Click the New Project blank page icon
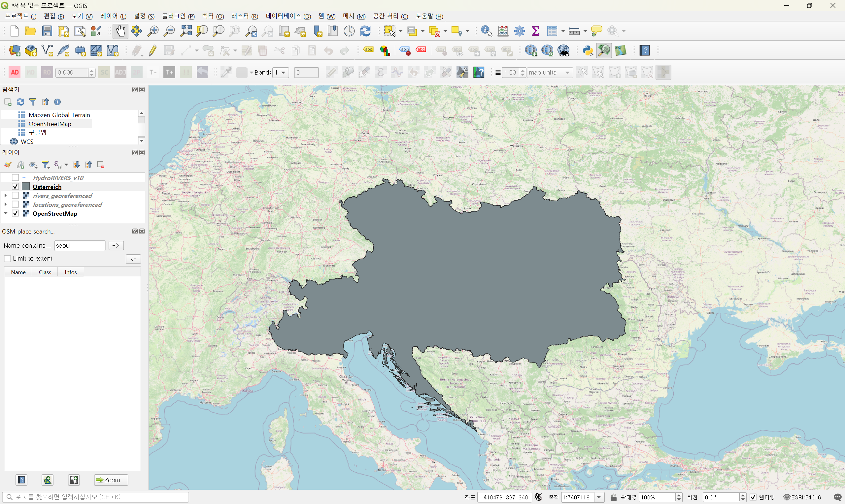This screenshot has width=845, height=504. pyautogui.click(x=14, y=31)
